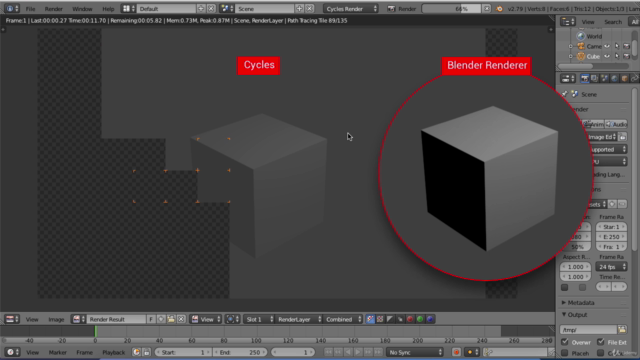Image resolution: width=640 pixels, height=360 pixels.
Task: Show alpha channel only
Action: pos(390,319)
